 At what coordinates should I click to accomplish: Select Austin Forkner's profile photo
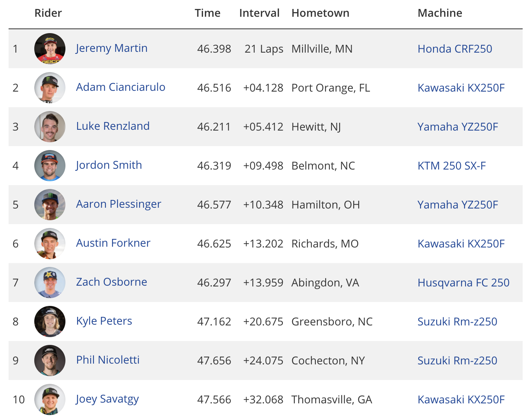click(50, 244)
